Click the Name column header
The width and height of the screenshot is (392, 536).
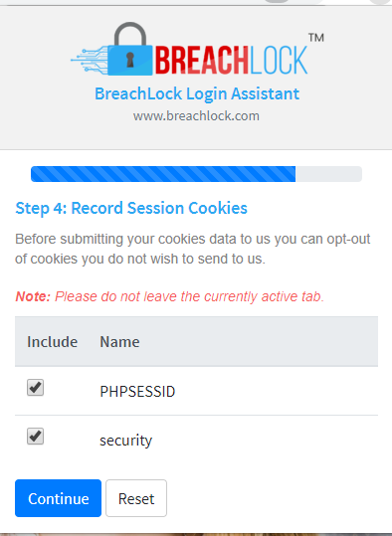119,342
